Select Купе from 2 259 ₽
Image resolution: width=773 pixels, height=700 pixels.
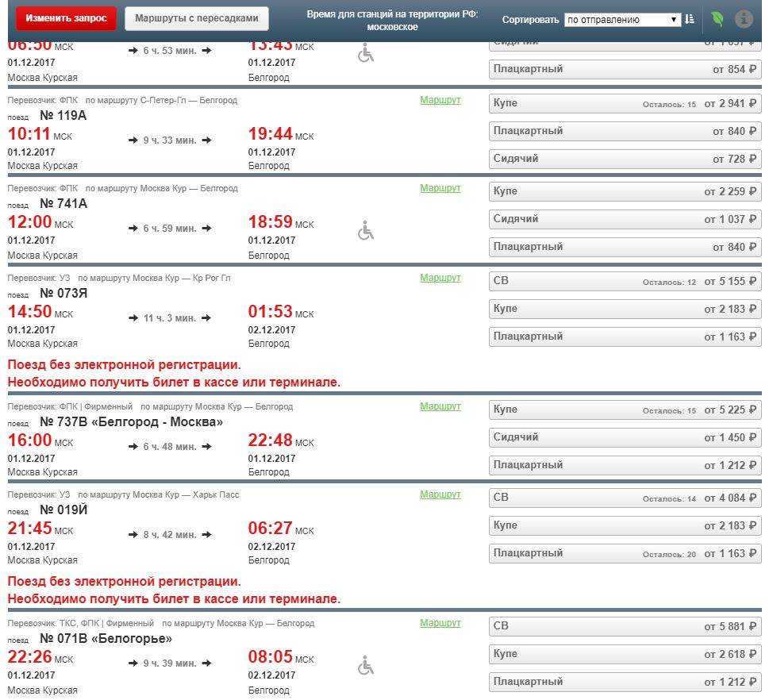pos(625,191)
